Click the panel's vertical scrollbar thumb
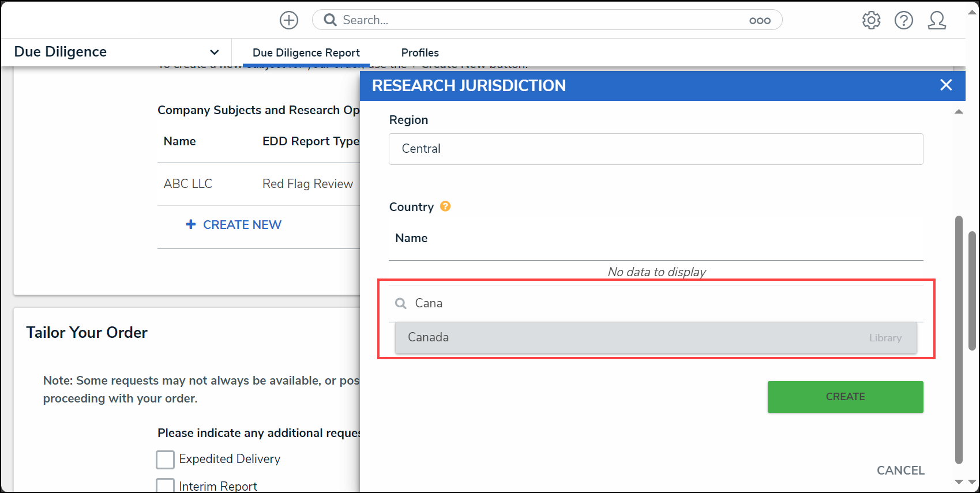 pyautogui.click(x=959, y=340)
